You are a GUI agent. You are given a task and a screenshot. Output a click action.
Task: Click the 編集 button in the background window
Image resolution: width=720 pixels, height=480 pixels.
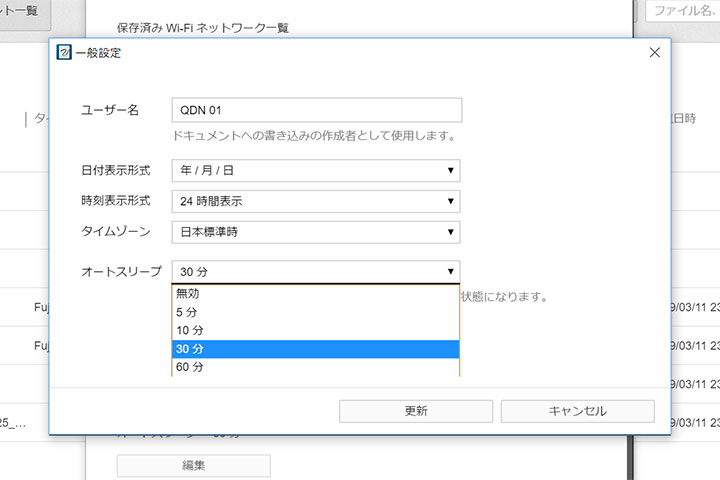[x=194, y=466]
